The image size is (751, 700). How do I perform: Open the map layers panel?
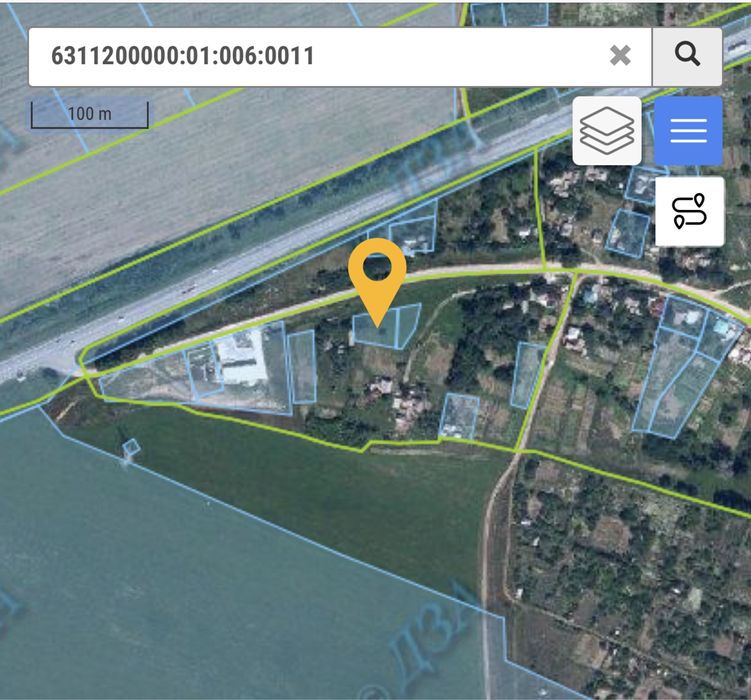pos(607,131)
